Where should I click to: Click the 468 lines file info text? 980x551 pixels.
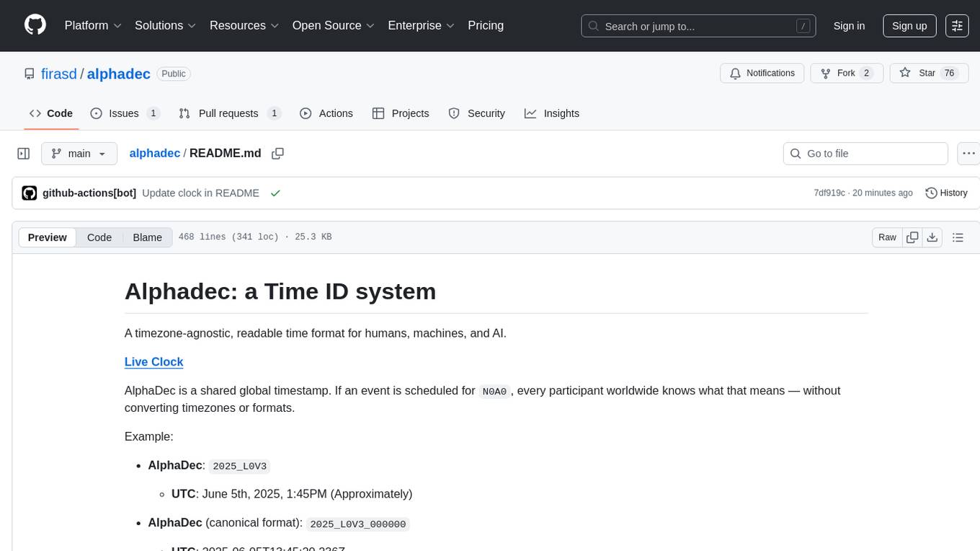254,237
